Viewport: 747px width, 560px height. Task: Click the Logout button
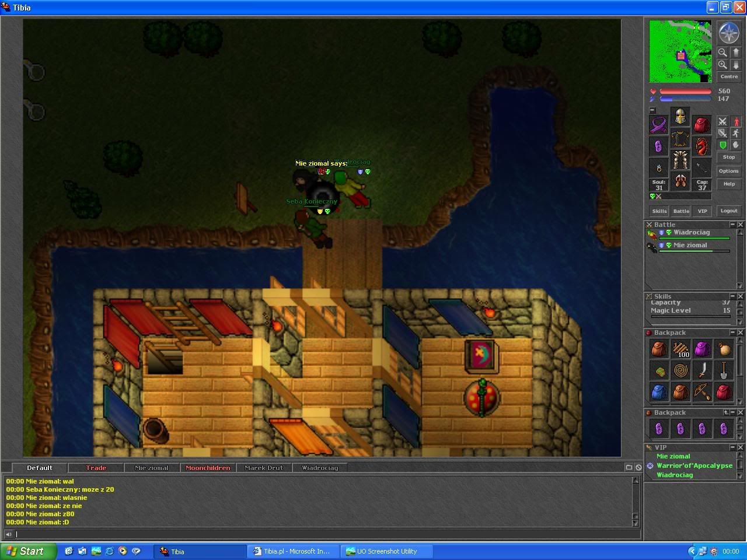(729, 211)
